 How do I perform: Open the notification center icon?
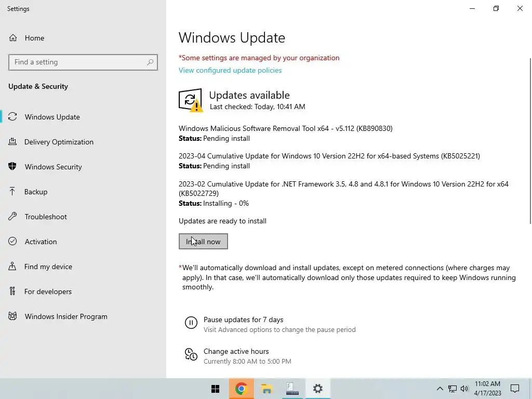click(515, 389)
